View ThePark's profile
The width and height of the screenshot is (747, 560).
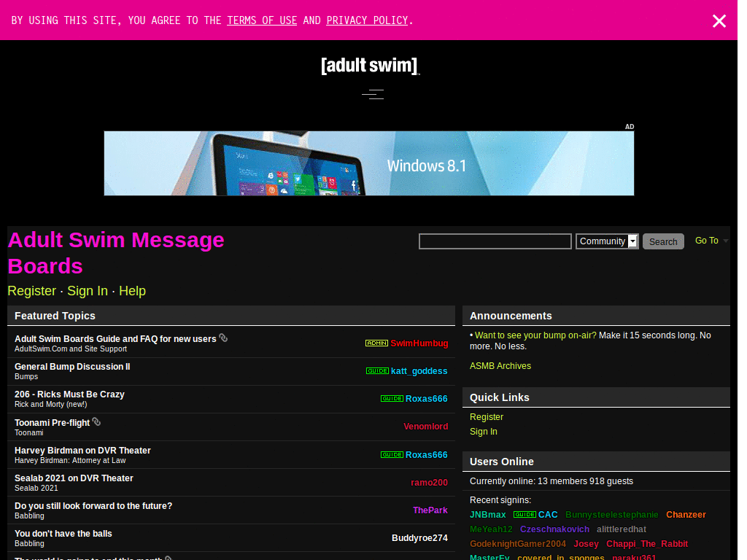[430, 510]
